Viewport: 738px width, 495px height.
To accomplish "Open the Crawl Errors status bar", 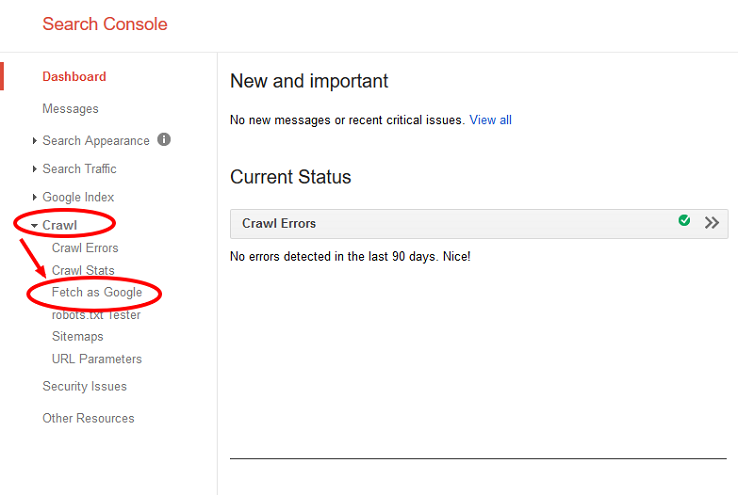I will [x=479, y=224].
